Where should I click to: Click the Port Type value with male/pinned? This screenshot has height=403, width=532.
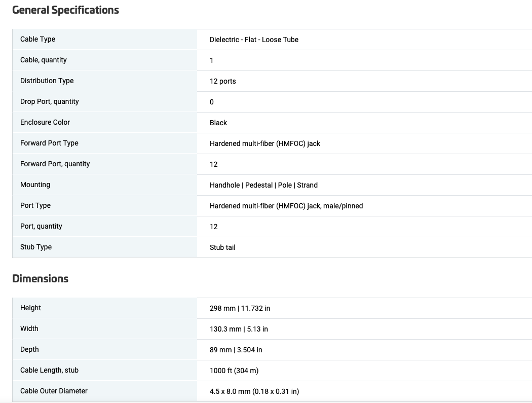pos(286,206)
